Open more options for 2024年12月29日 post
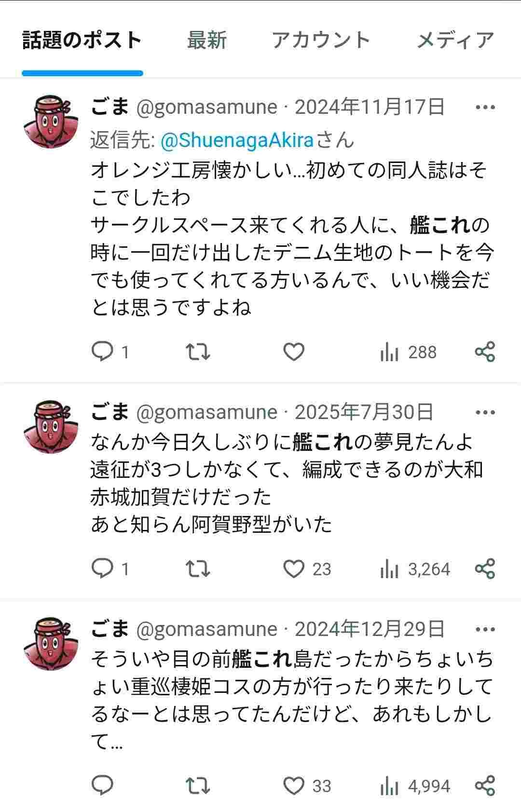Viewport: 521px width, 812px height. tap(485, 629)
